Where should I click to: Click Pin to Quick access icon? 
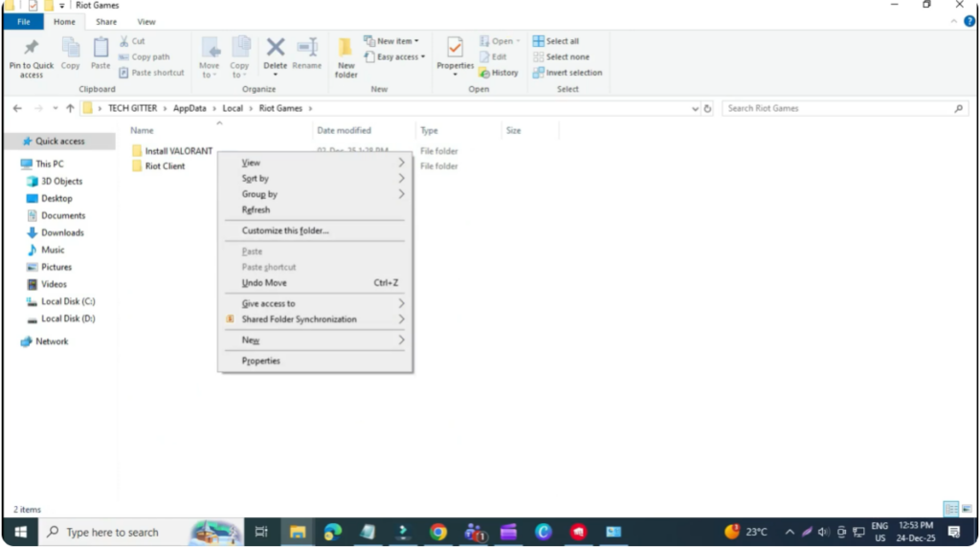point(32,48)
